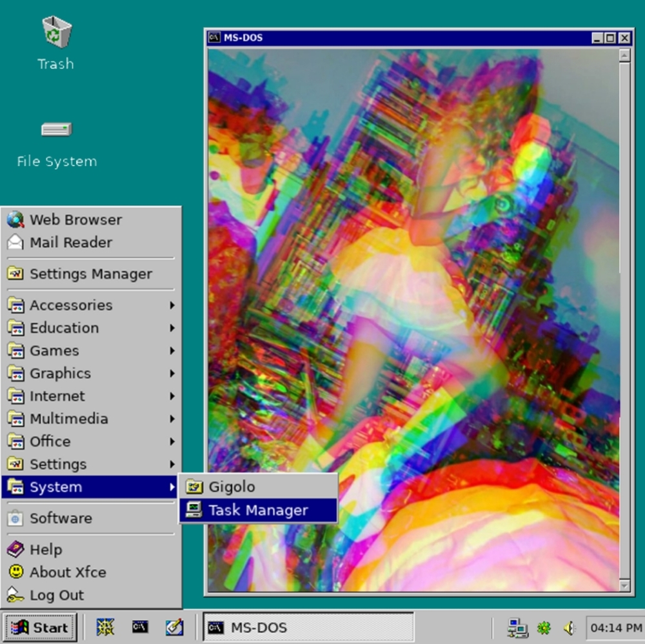
Task: Select Log Out menu entry
Action: point(91,595)
